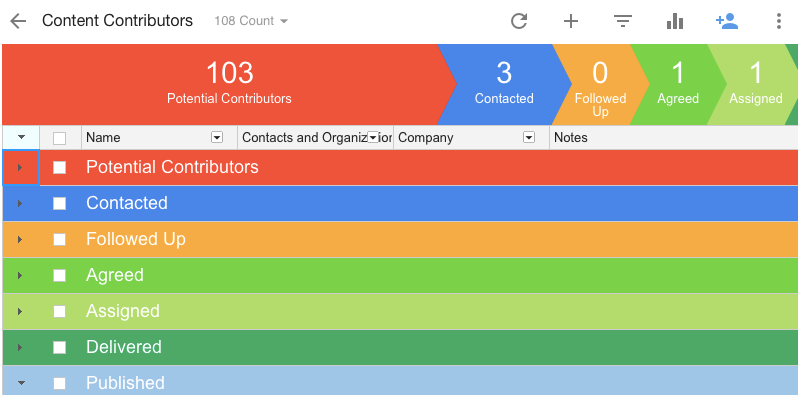The height and width of the screenshot is (395, 798).
Task: Check the Assigned group checkbox
Action: pos(60,312)
